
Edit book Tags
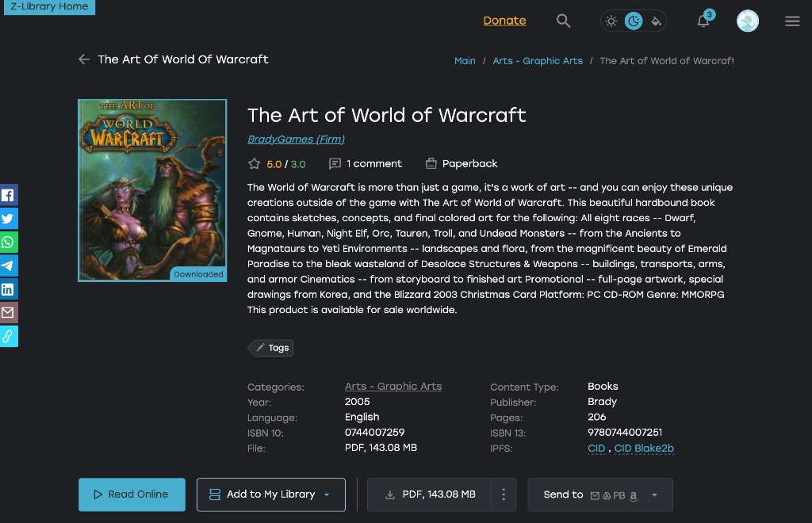pyautogui.click(x=271, y=348)
